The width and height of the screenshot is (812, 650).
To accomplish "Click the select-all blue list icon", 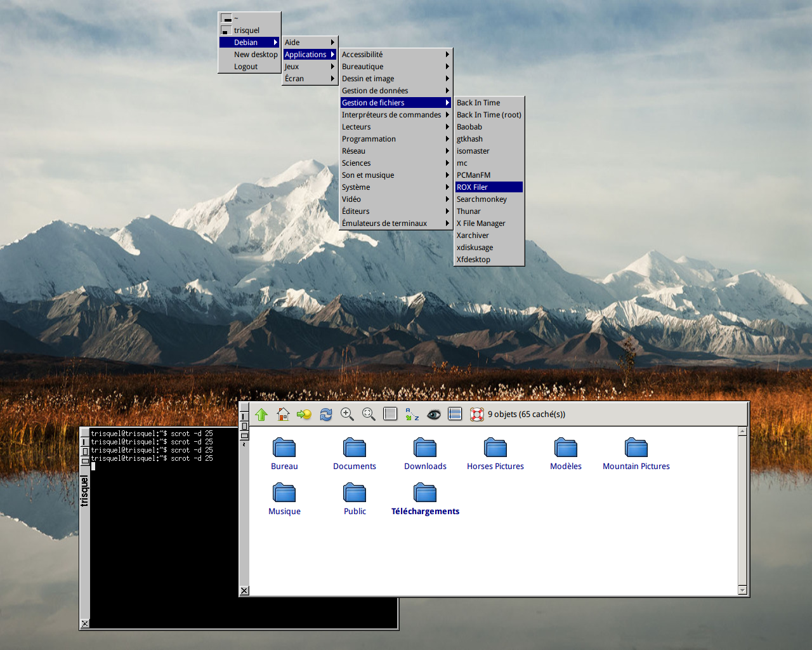I will point(455,415).
